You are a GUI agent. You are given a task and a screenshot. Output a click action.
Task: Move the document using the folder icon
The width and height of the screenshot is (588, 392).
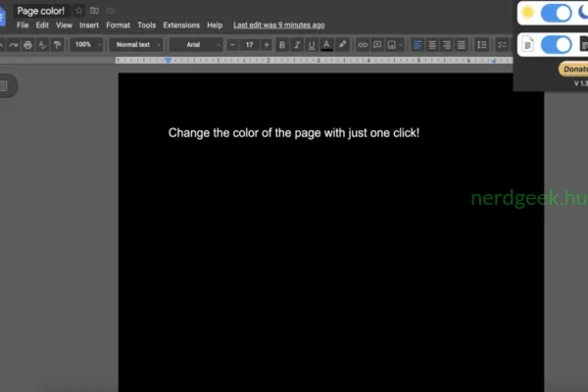(94, 11)
